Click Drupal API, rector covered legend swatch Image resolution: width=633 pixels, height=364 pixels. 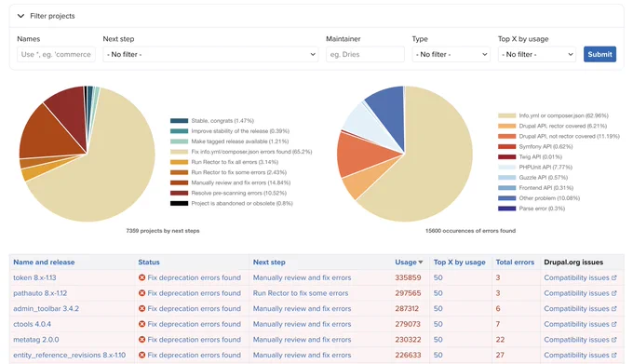(507, 126)
